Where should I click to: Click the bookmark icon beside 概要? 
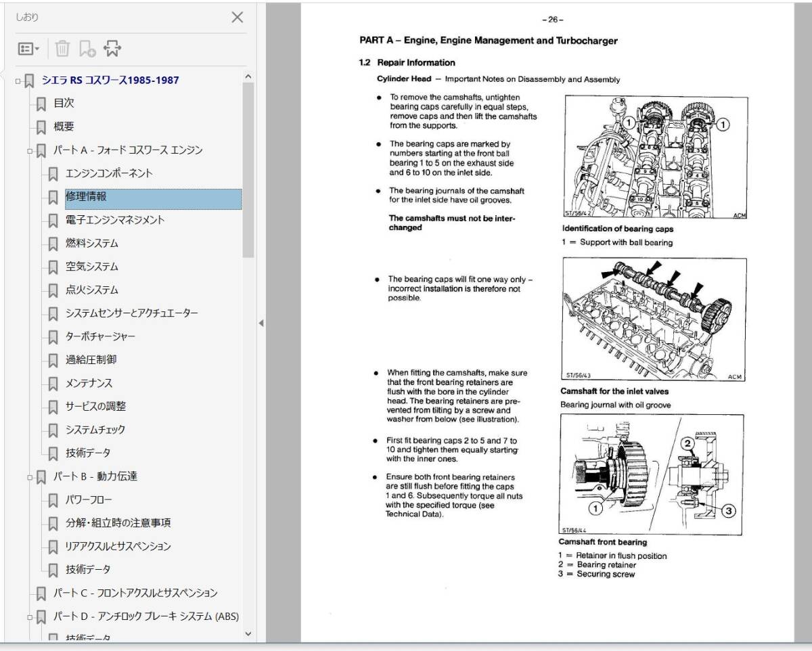(41, 127)
